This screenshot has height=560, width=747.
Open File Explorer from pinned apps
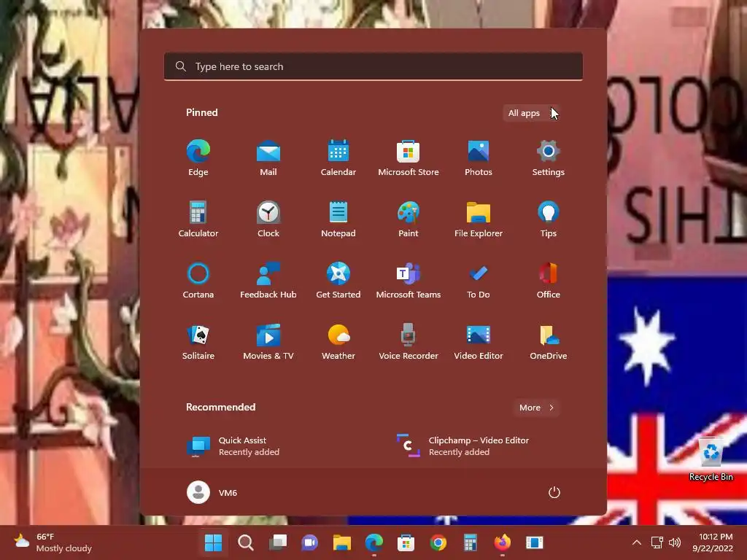tap(479, 219)
